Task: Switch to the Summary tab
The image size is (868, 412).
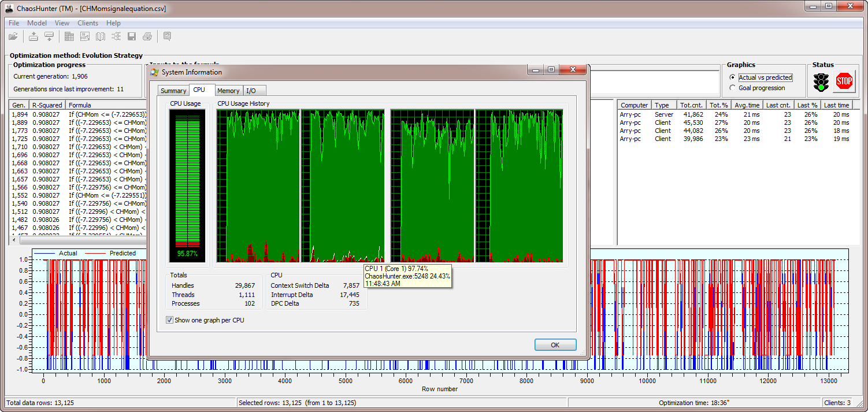Action: (173, 91)
